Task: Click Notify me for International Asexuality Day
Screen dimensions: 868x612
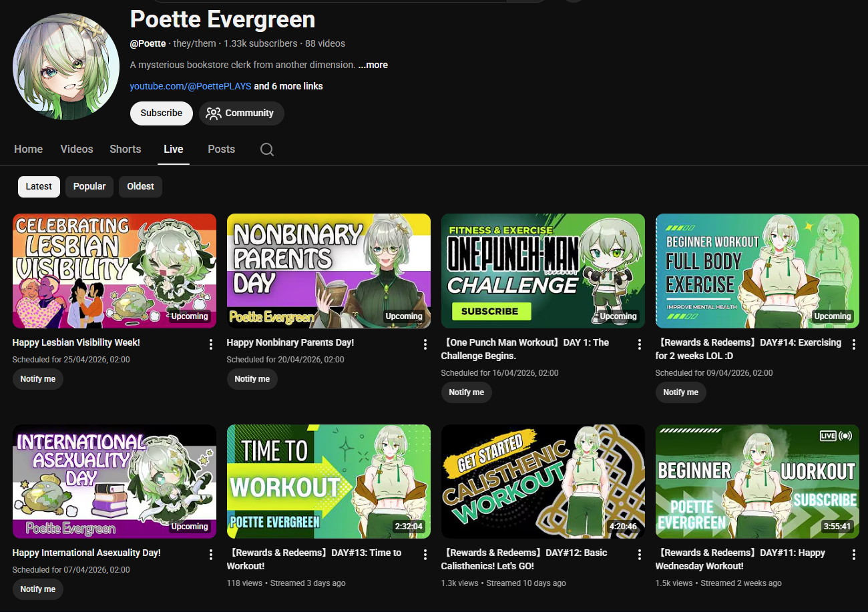Action: click(38, 589)
